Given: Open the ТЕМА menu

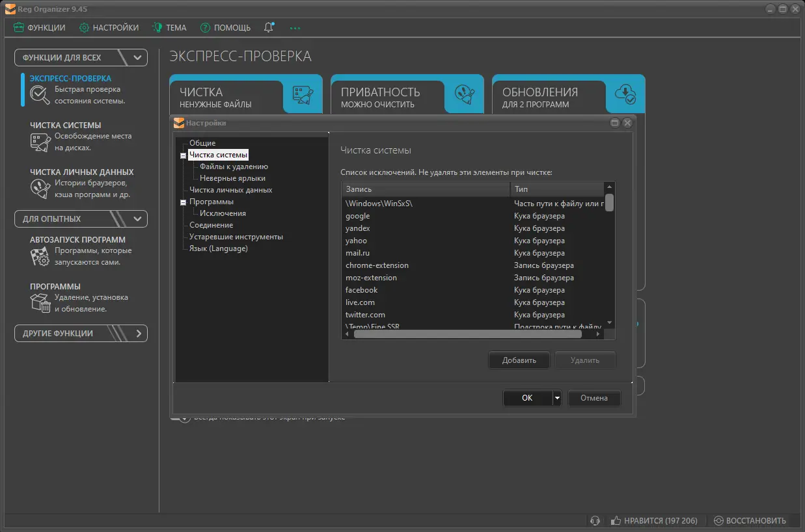Looking at the screenshot, I should click(169, 27).
